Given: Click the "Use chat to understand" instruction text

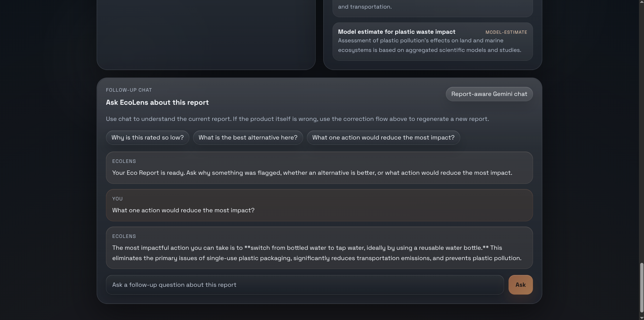Looking at the screenshot, I should pos(297,119).
